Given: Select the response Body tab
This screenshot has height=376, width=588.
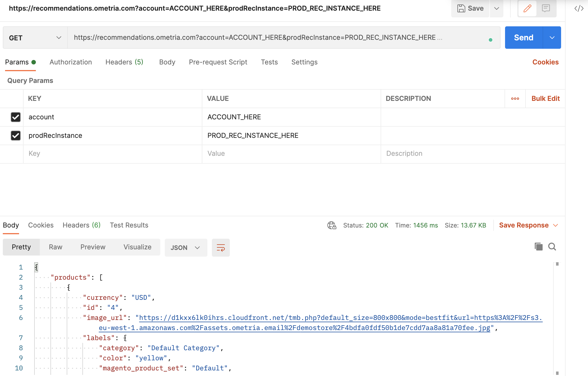Looking at the screenshot, I should (x=11, y=225).
